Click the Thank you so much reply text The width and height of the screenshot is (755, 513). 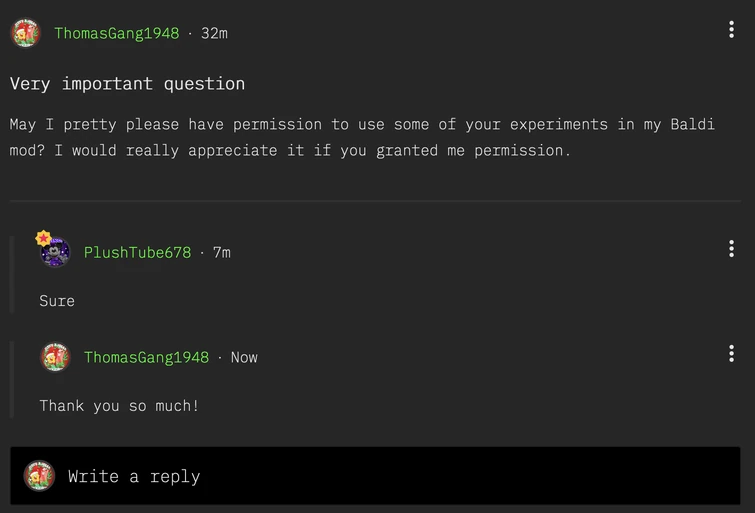tap(119, 405)
